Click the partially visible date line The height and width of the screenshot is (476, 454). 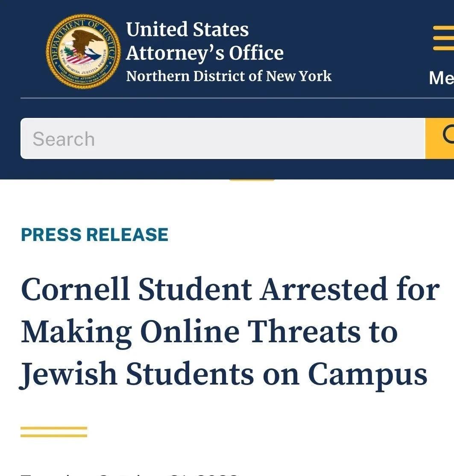(x=129, y=474)
